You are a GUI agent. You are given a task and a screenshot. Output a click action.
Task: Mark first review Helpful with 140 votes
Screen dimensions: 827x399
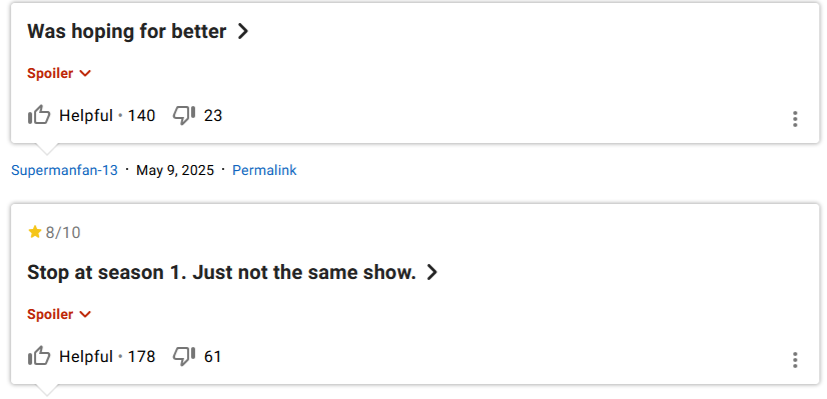pos(91,115)
